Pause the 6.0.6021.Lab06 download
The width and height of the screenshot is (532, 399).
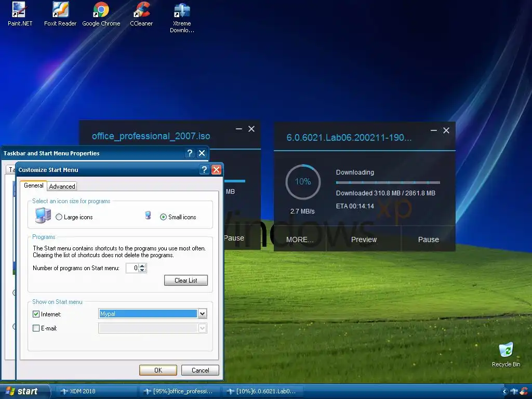pos(428,240)
